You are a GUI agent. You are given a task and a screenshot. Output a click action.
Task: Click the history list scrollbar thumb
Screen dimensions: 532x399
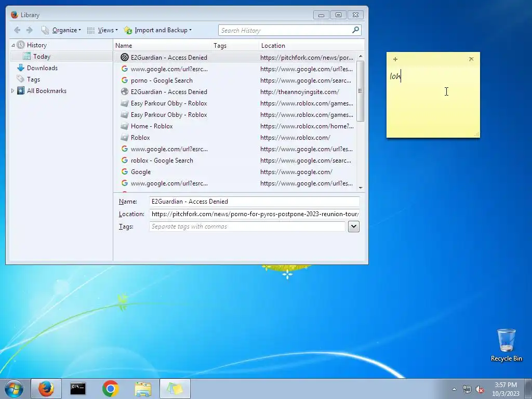pyautogui.click(x=361, y=91)
